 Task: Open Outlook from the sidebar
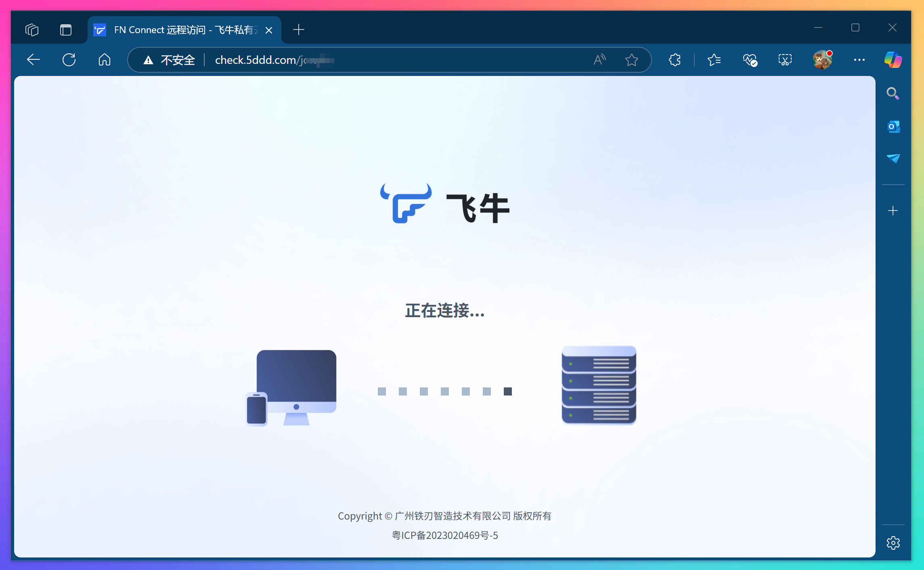tap(893, 127)
